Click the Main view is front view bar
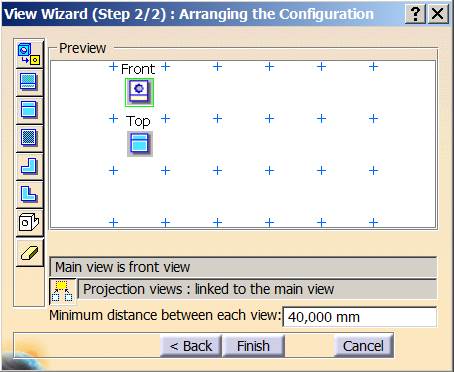The image size is (454, 372). 243,267
